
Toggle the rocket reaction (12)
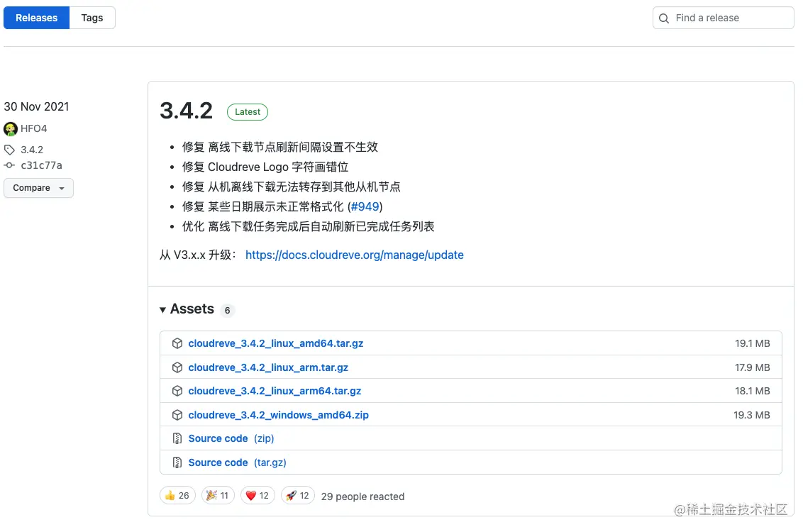pyautogui.click(x=297, y=496)
